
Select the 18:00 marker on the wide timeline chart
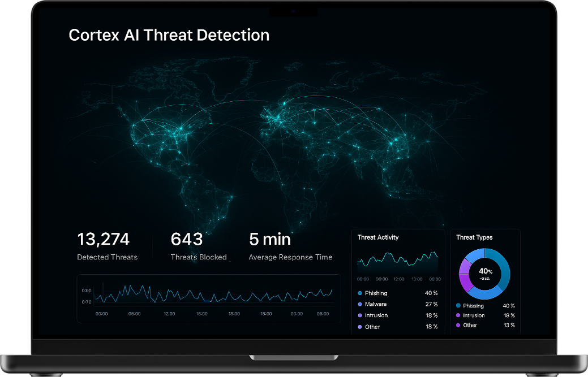tap(234, 314)
